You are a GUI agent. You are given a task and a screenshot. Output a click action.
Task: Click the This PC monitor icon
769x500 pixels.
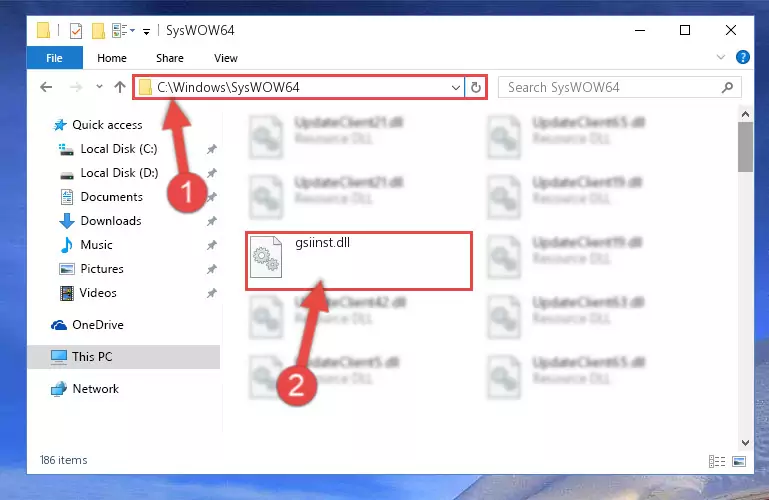pyautogui.click(x=59, y=357)
